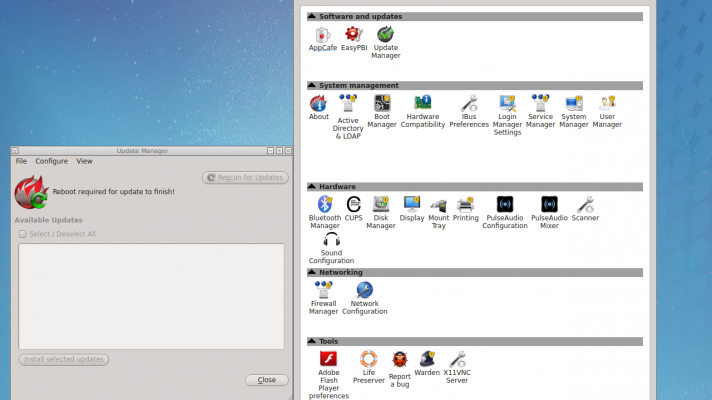The height and width of the screenshot is (400, 712).
Task: Click Rescan for Updates button
Action: click(x=245, y=178)
